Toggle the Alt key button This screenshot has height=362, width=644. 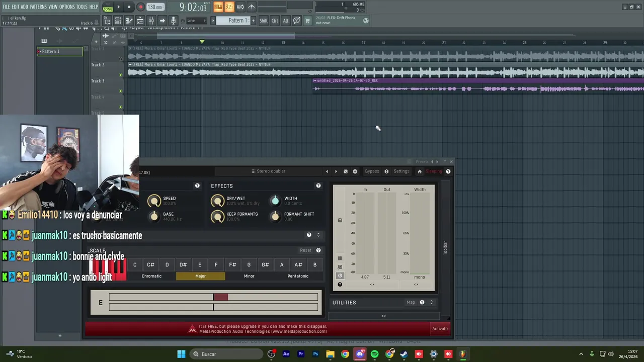click(285, 21)
